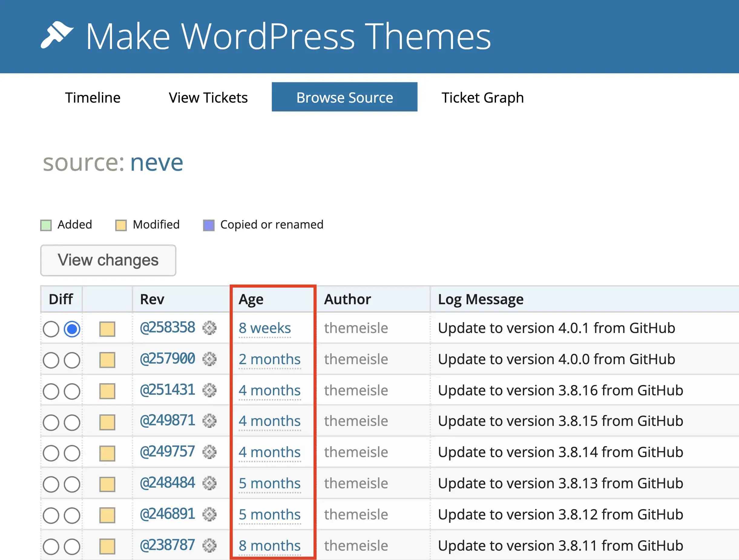Click the View changes button
Image resolution: width=739 pixels, height=560 pixels.
pyautogui.click(x=108, y=260)
